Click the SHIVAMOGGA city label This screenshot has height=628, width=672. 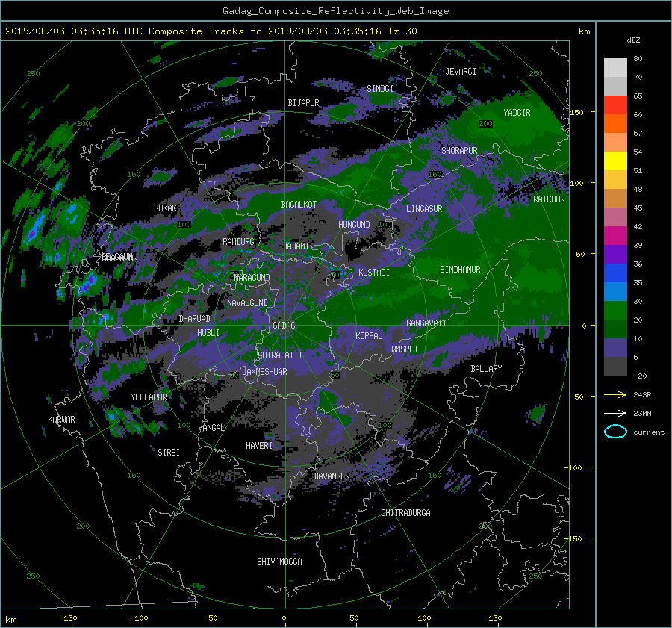(x=279, y=561)
